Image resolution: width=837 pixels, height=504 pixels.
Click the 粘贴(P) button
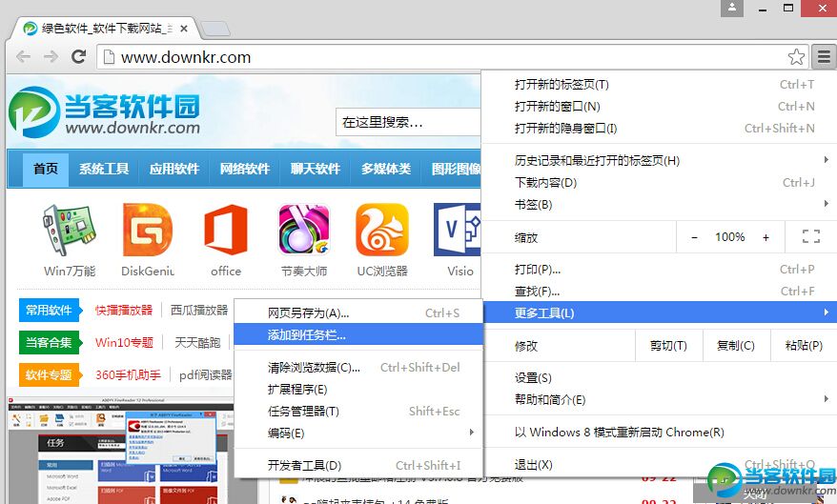tap(804, 346)
